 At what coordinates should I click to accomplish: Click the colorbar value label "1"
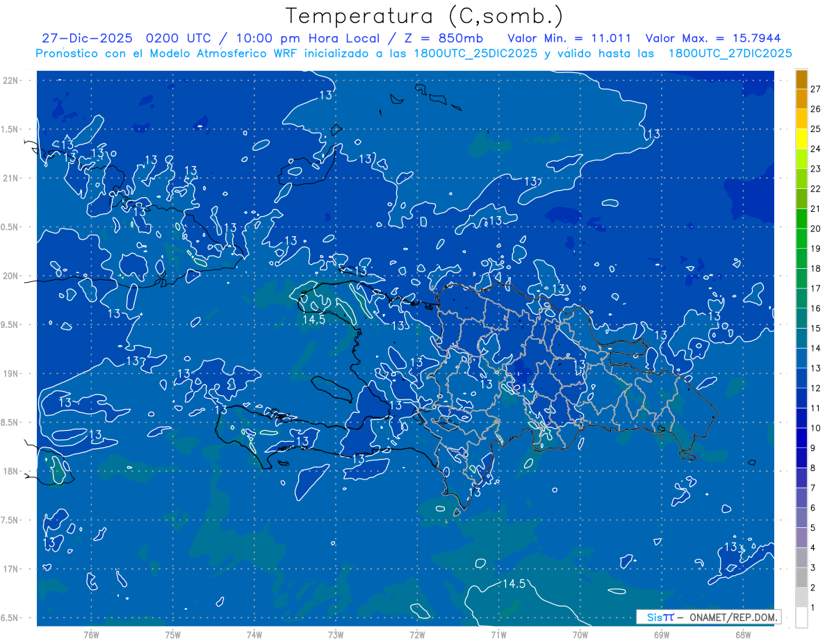click(x=812, y=608)
